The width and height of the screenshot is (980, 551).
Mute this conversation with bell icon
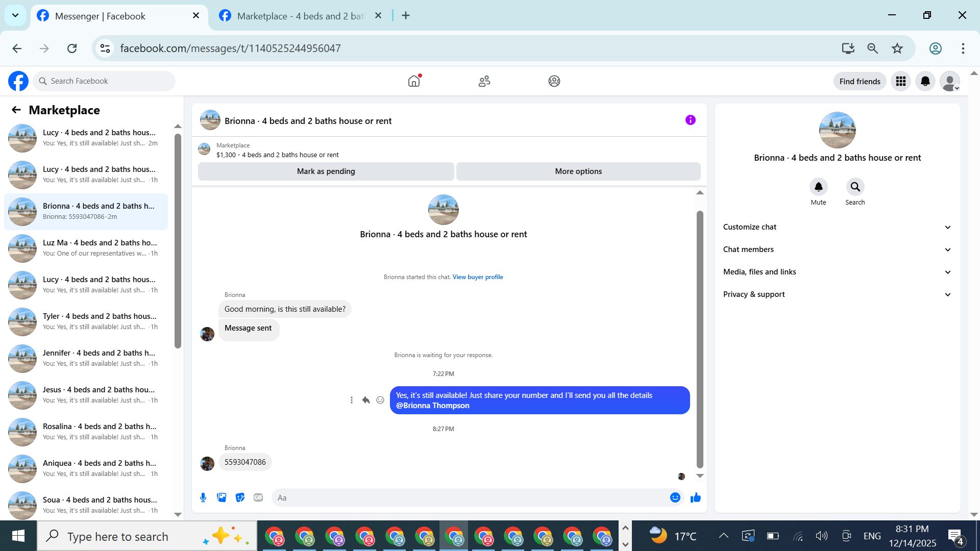pyautogui.click(x=818, y=187)
